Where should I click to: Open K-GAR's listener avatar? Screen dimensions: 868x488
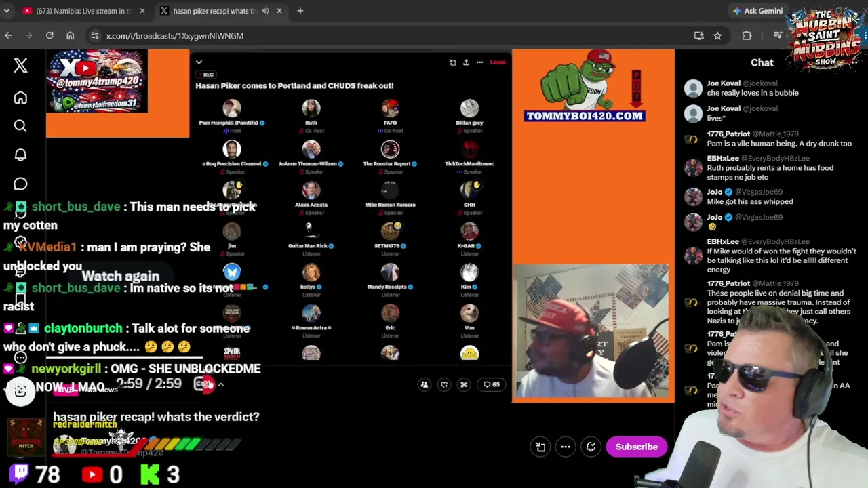point(469,231)
